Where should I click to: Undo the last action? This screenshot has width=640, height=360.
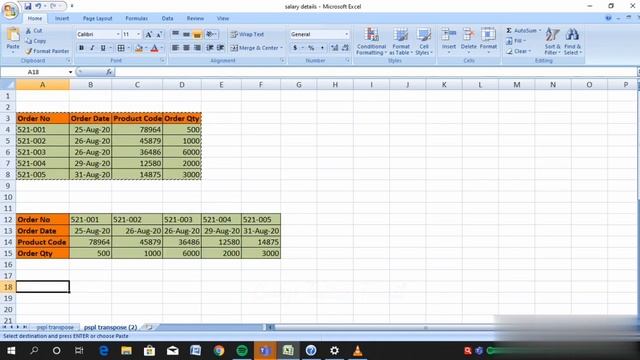click(x=38, y=6)
